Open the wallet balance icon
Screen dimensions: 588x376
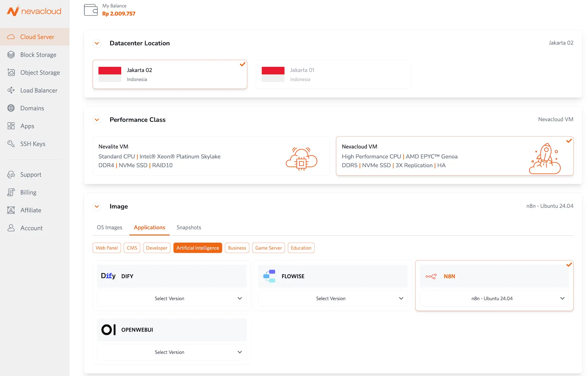[x=91, y=10]
